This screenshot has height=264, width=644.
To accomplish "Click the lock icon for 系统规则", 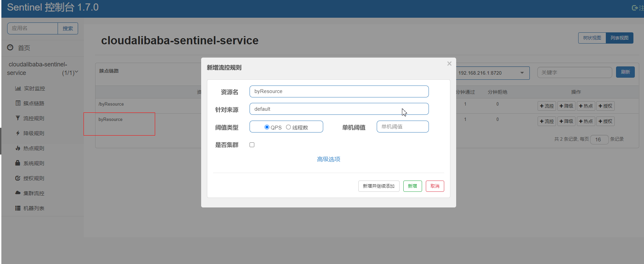I will [x=18, y=163].
